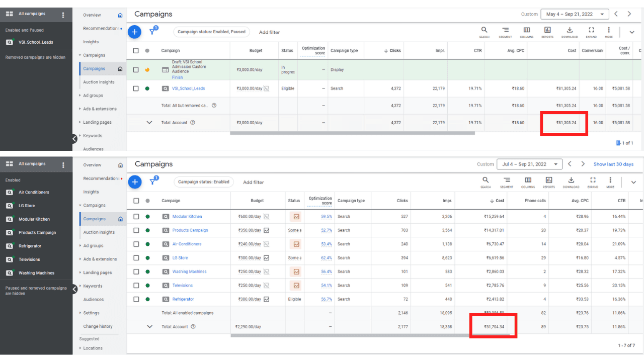
Task: Click three-dot menu next to All campaigns above VSI_School_Leads
Action: 63,15
